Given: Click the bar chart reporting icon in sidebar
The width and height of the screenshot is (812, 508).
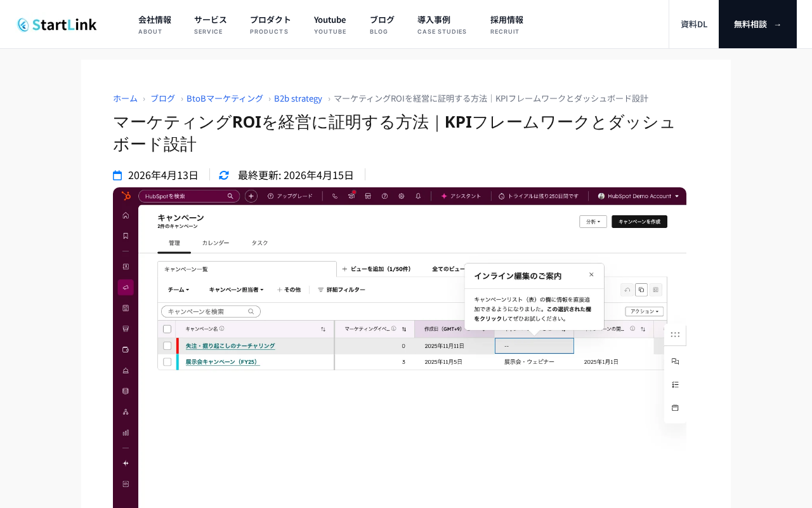Looking at the screenshot, I should point(126,432).
